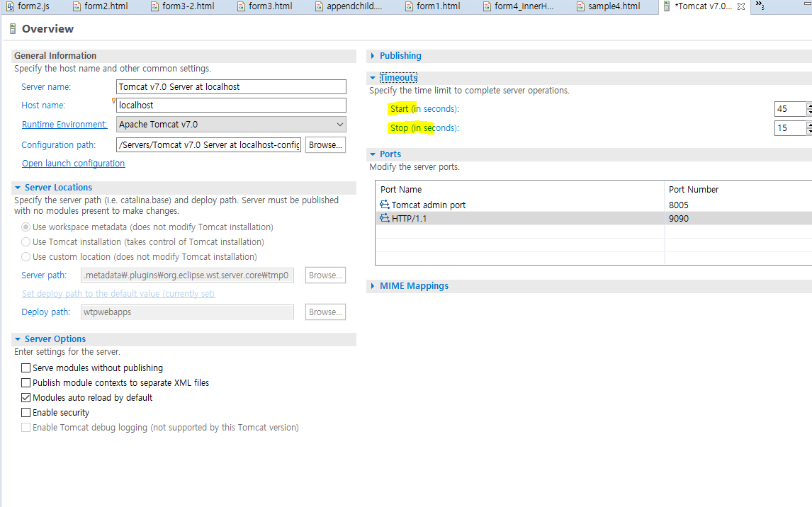Switch to the form3.html tab

(264, 6)
